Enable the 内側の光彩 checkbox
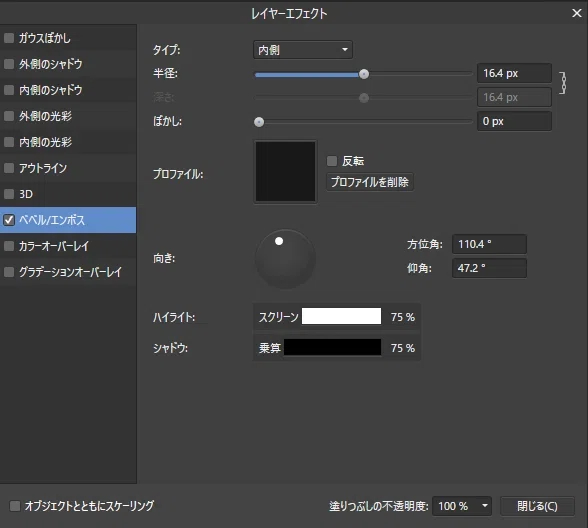This screenshot has width=588, height=528. click(x=9, y=142)
